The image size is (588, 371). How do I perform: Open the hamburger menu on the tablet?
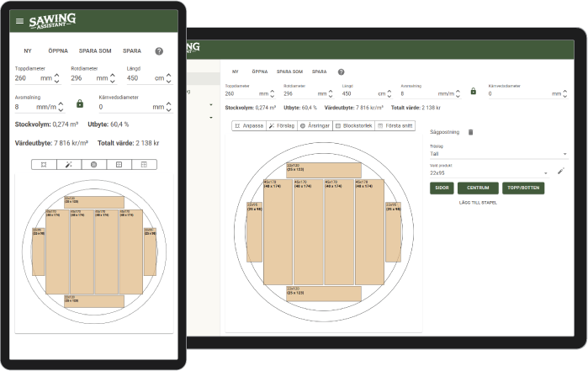pos(19,21)
